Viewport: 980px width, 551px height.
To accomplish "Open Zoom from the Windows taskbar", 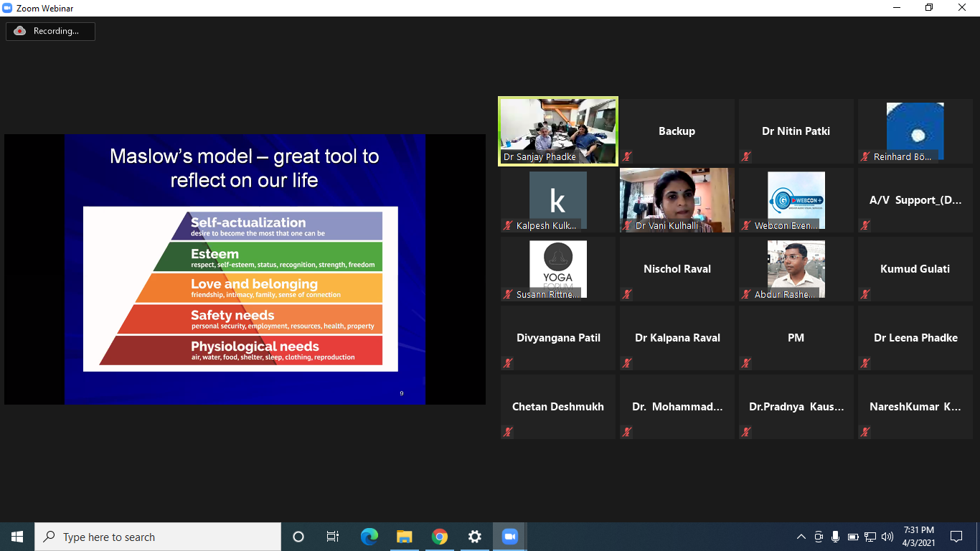I will (510, 537).
